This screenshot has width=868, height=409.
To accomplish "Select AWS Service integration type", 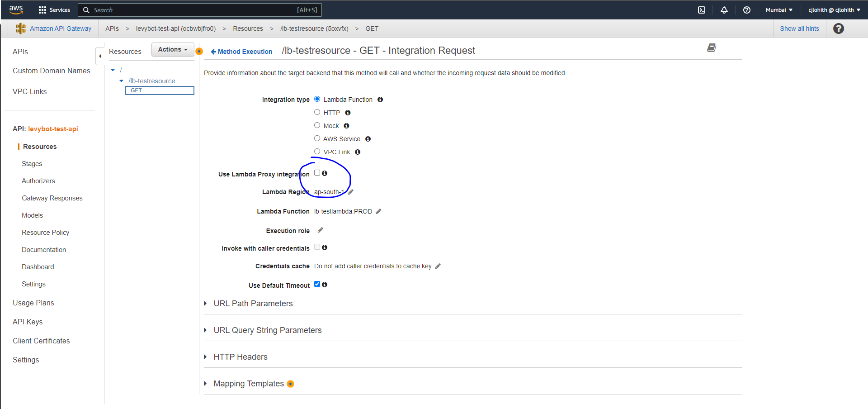I will 317,138.
